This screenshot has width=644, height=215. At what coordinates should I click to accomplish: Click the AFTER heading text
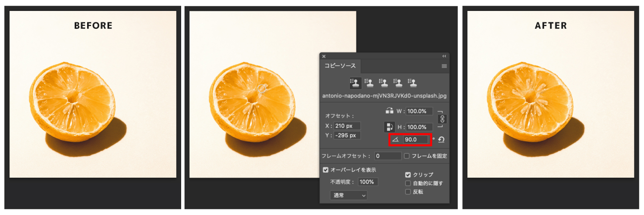click(x=551, y=25)
